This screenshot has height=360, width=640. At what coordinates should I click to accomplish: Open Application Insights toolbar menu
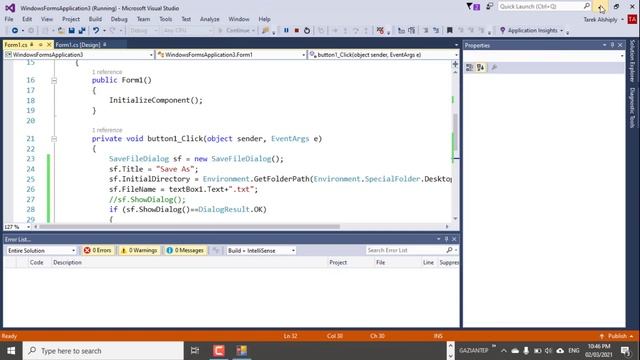tap(532, 31)
